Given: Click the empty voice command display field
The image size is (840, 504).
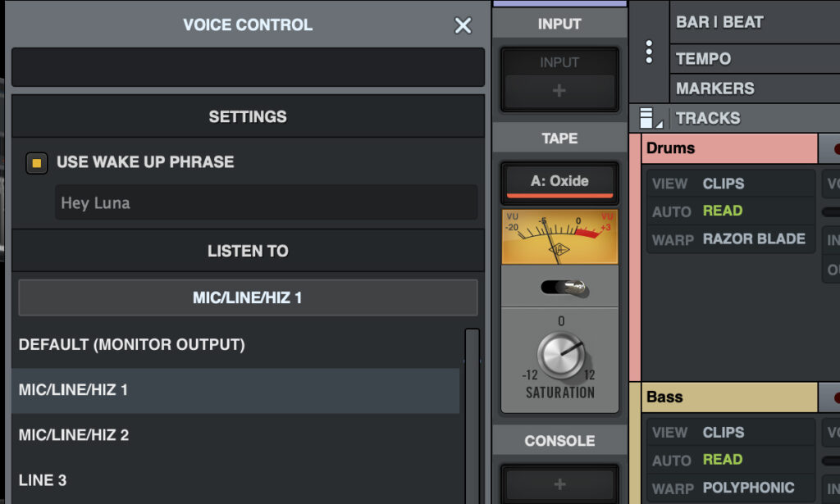Looking at the screenshot, I should 248,67.
